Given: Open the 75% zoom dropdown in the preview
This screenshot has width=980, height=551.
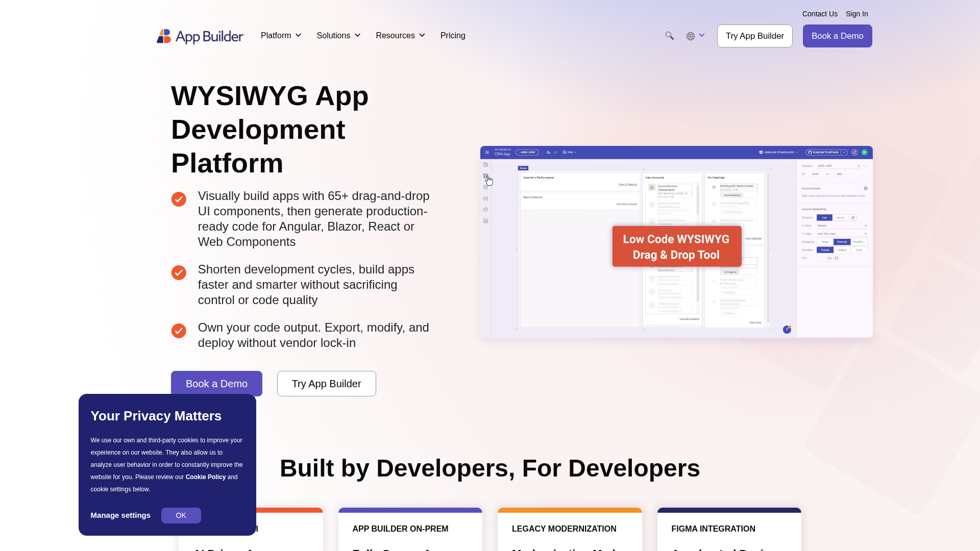Looking at the screenshot, I should [570, 152].
